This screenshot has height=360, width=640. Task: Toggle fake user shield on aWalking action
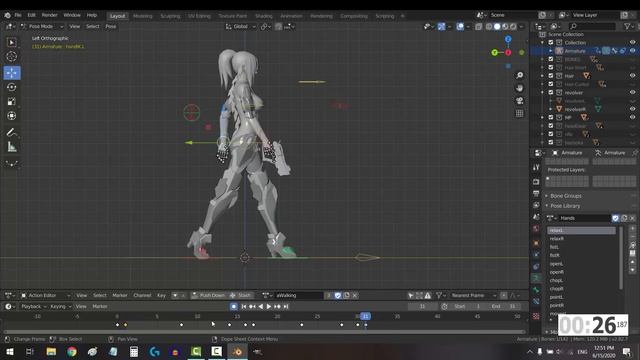tap(338, 296)
